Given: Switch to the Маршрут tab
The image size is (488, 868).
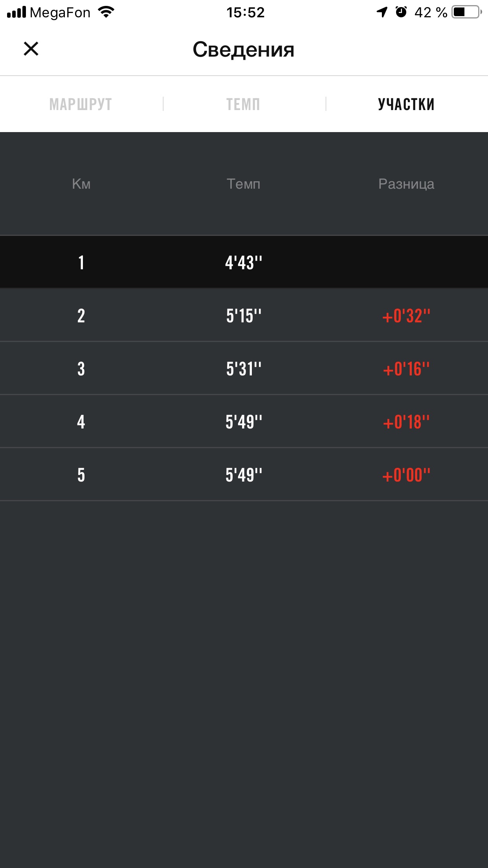Looking at the screenshot, I should point(81,104).
